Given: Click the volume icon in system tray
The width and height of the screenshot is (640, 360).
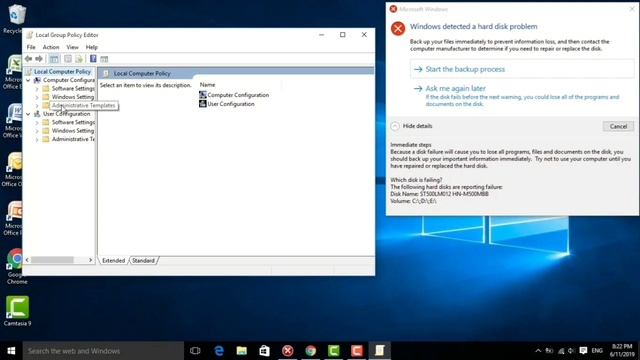Looking at the screenshot, I should pyautogui.click(x=571, y=351).
